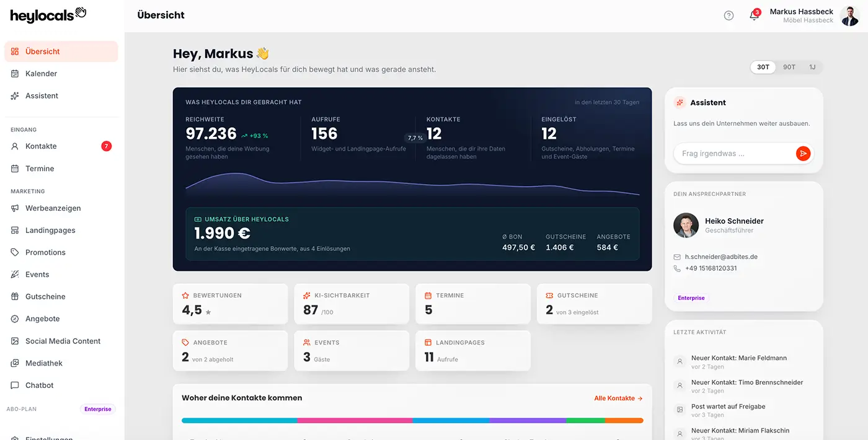Open activity 'Neuer Kontakt: Miriam Flakschin'
868x440 pixels.
point(744,433)
